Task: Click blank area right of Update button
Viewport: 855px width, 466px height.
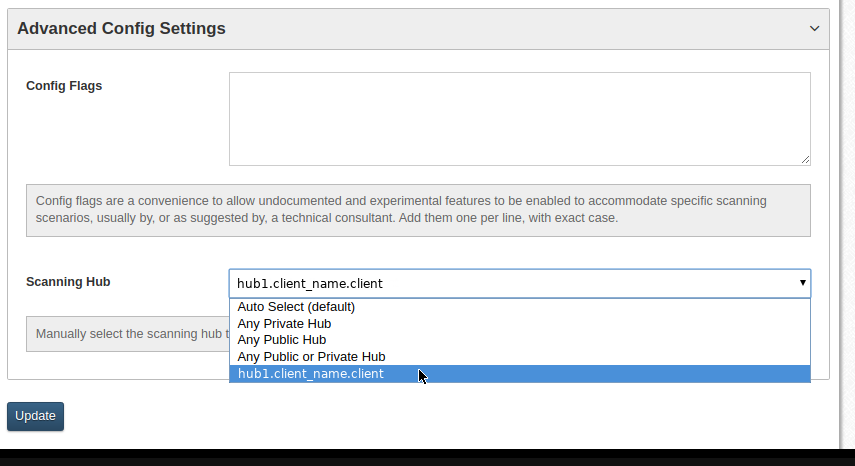Action: 436,416
